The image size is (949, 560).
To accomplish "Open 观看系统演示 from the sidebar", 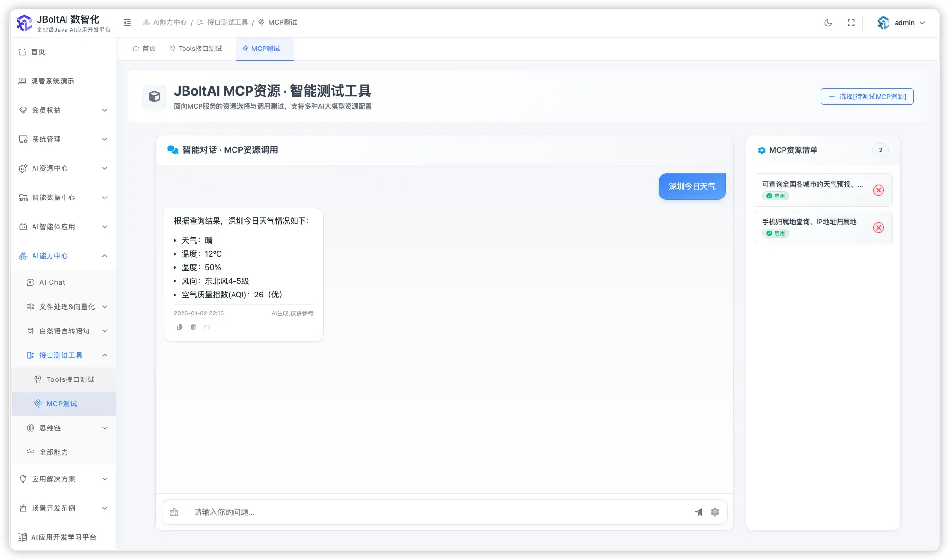I will click(x=52, y=81).
